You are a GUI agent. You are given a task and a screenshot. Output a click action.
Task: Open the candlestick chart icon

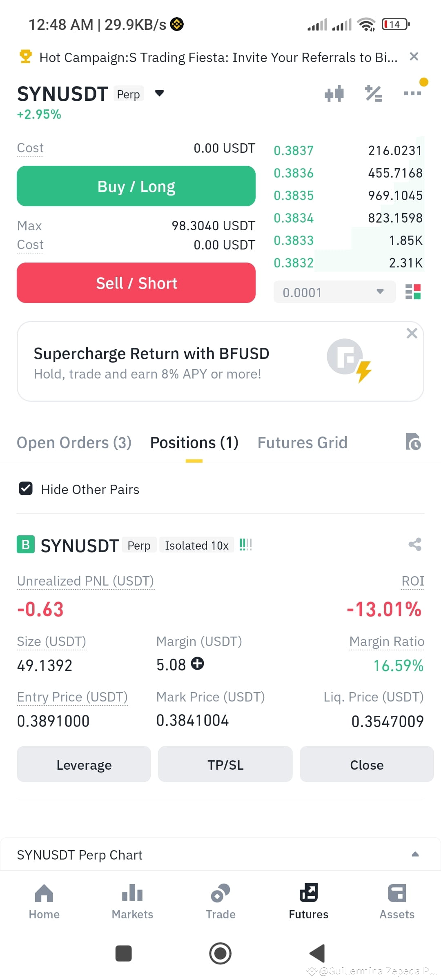click(x=334, y=94)
